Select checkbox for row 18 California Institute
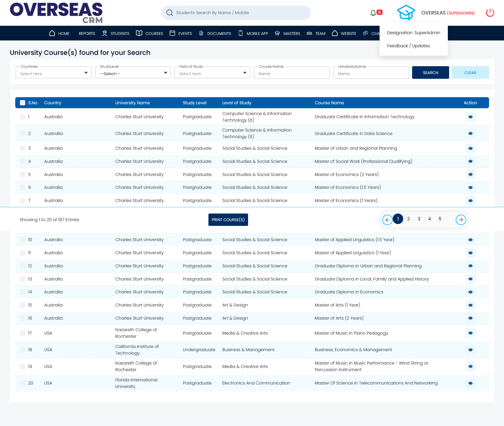 23,350
